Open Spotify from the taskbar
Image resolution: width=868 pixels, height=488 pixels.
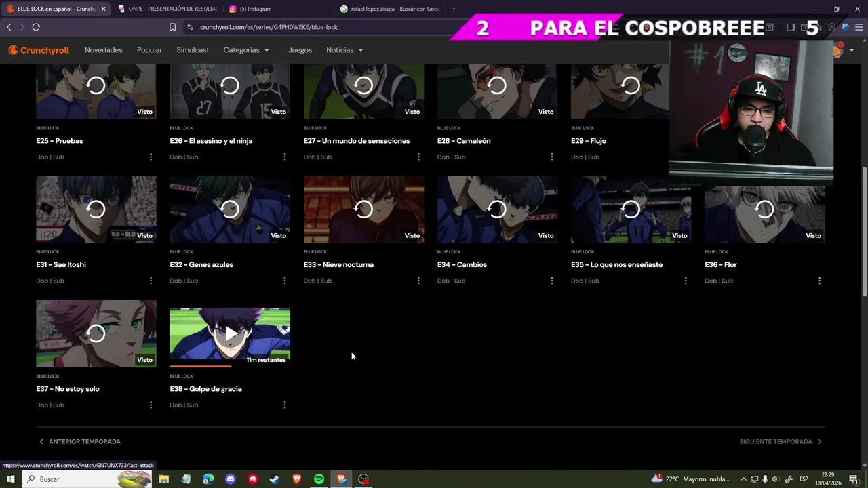click(x=319, y=479)
